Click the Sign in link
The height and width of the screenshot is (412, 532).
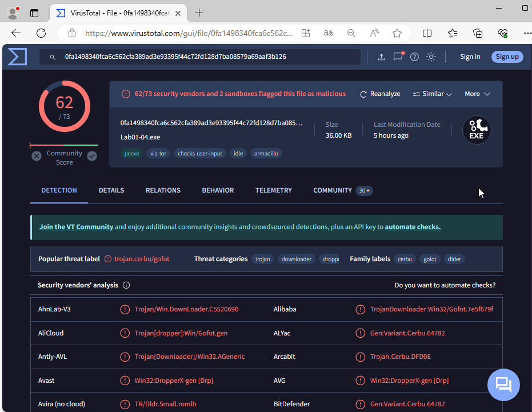[x=470, y=57]
